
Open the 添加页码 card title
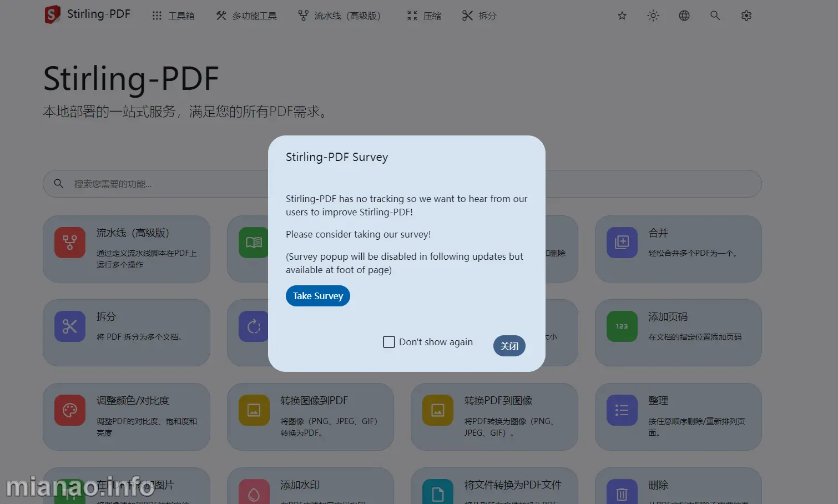pos(668,317)
